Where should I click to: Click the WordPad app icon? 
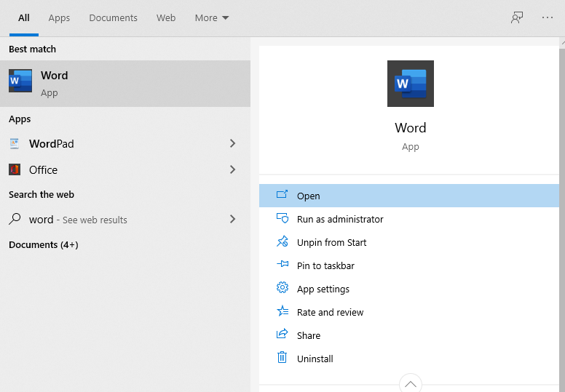pos(15,143)
